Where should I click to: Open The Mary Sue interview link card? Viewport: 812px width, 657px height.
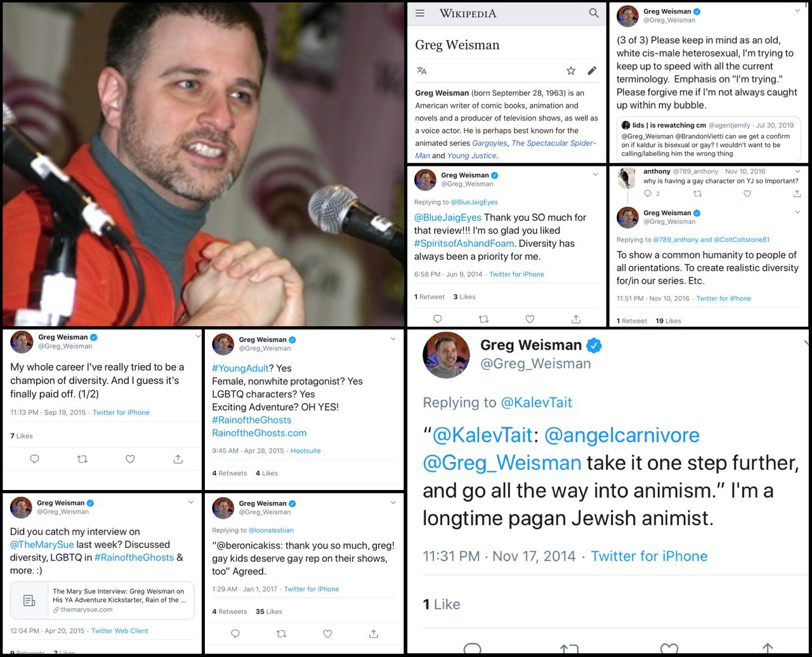tap(102, 601)
